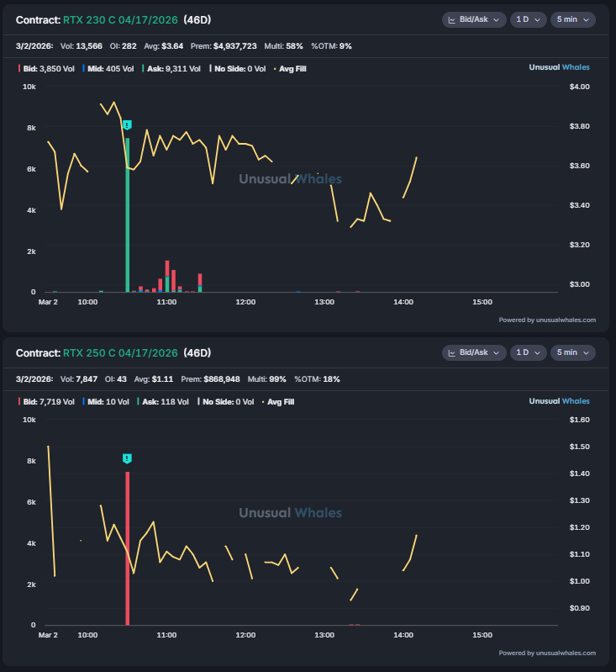Screen dimensions: 616x672
Task: Toggle Avg Fill line on the RTX 250 chart
Action: (x=282, y=401)
